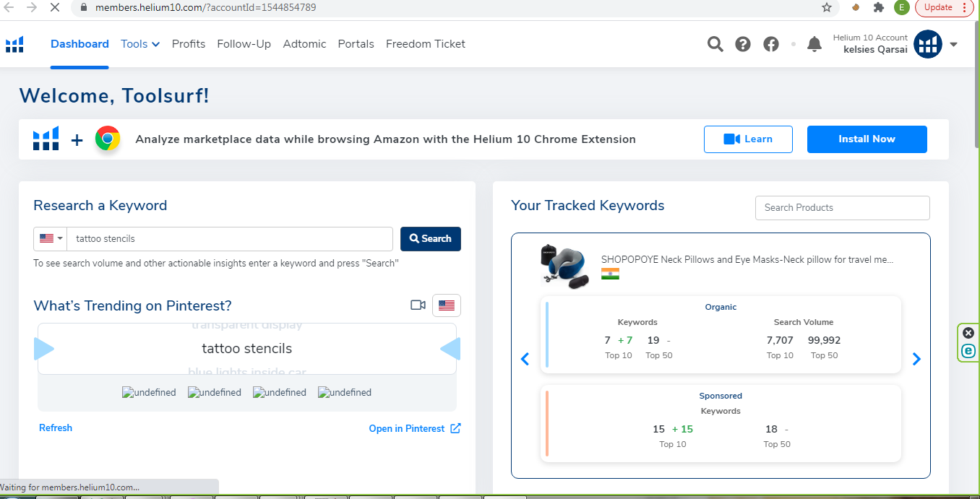Click the video camera icon beside Pinterest heading
This screenshot has height=499, width=980.
418,305
